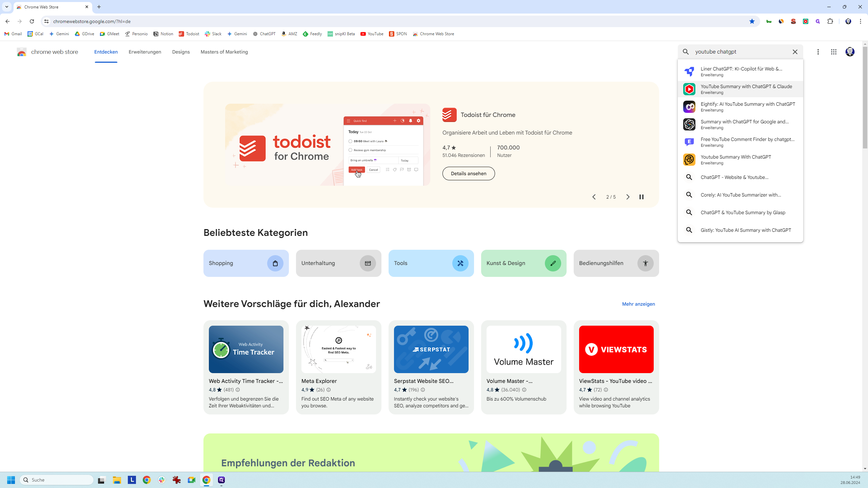Open the Notion bookmark
Image resolution: width=868 pixels, height=488 pixels.
[163, 34]
